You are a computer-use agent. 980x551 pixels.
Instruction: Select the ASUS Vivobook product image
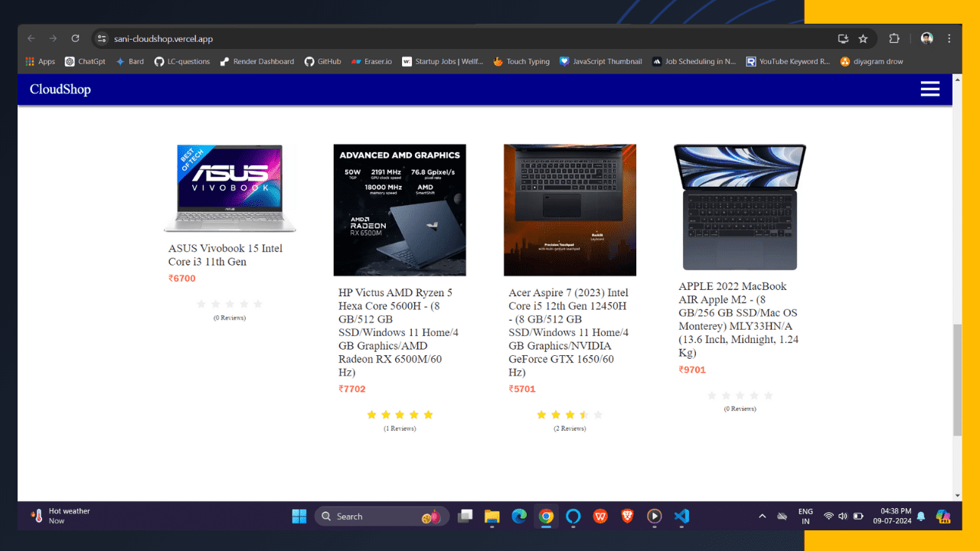coord(230,187)
